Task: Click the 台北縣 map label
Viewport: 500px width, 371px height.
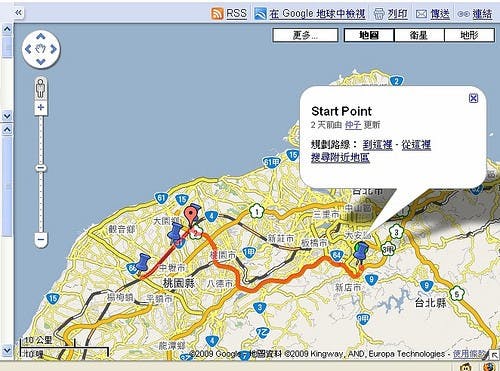Action: tap(430, 303)
